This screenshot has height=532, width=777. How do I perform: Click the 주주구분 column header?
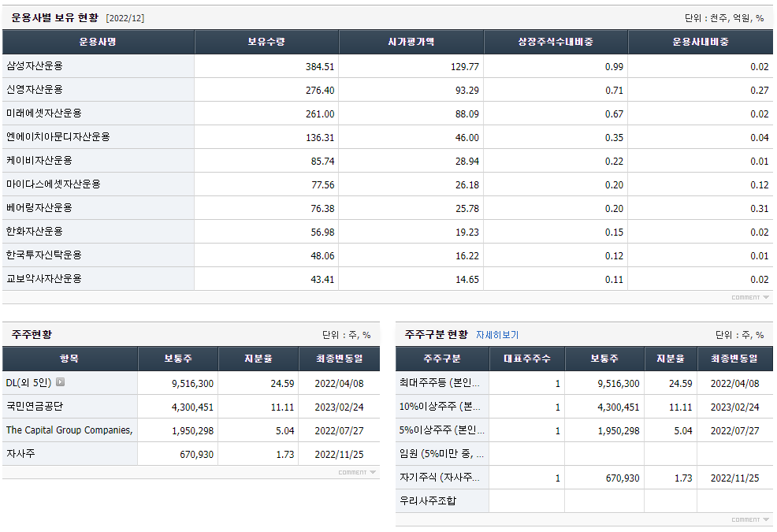(442, 359)
